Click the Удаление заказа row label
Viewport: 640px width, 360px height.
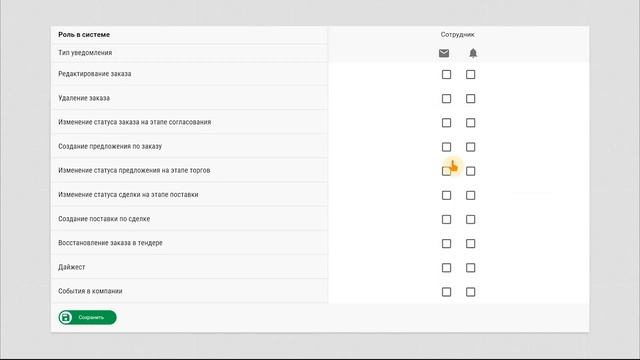(84, 98)
